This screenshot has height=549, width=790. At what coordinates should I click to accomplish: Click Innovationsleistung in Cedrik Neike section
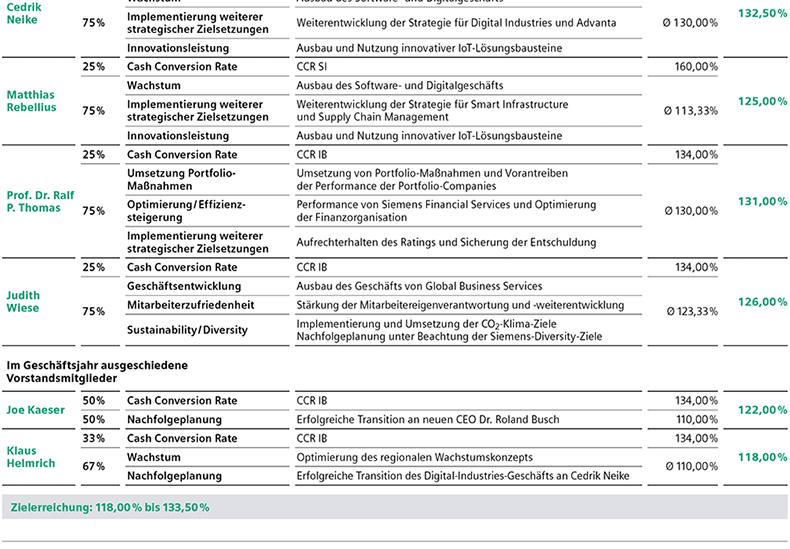pos(178,48)
